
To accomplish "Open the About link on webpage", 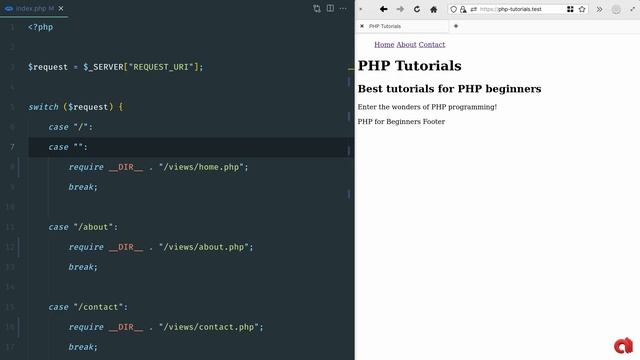I will click(x=406, y=44).
